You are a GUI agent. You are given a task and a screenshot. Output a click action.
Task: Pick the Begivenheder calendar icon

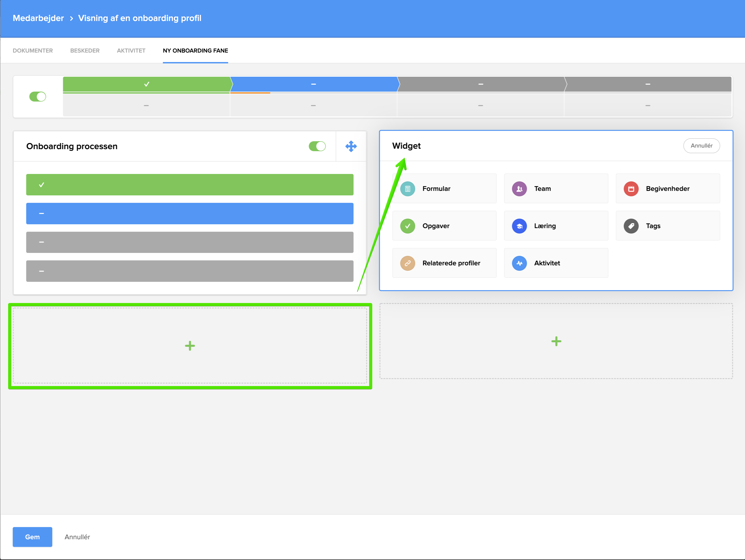tap(631, 189)
